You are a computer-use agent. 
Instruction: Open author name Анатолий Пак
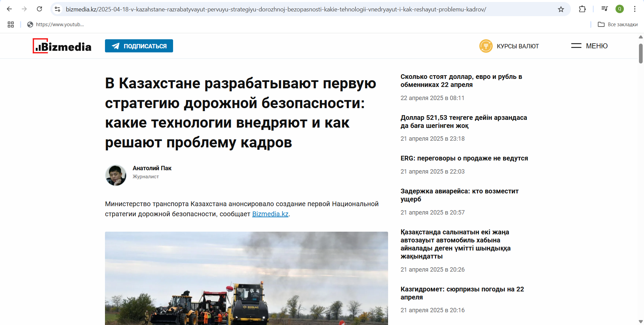[152, 168]
